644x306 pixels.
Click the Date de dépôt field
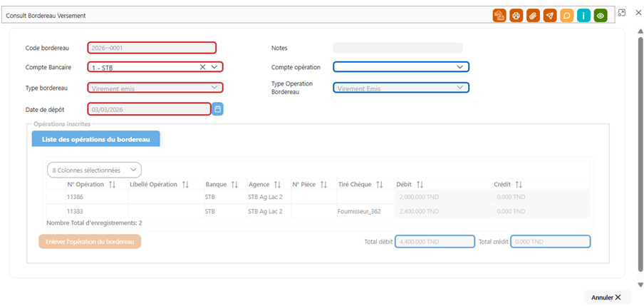click(x=149, y=109)
